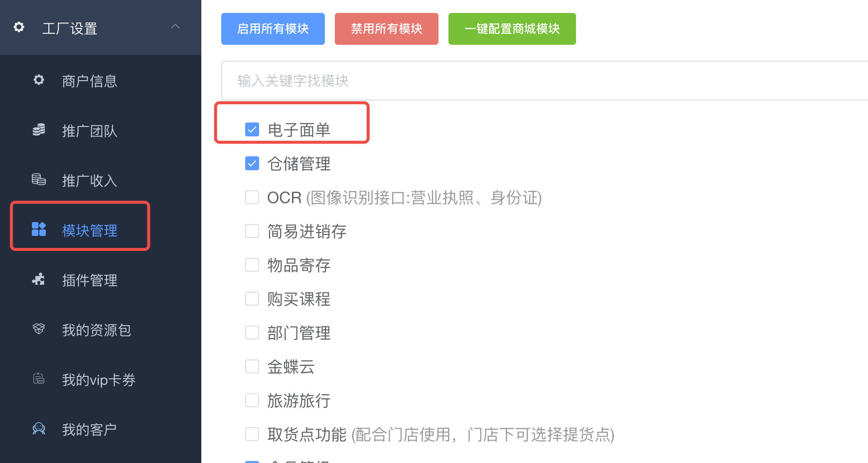Open 插件管理 menu item

90,280
